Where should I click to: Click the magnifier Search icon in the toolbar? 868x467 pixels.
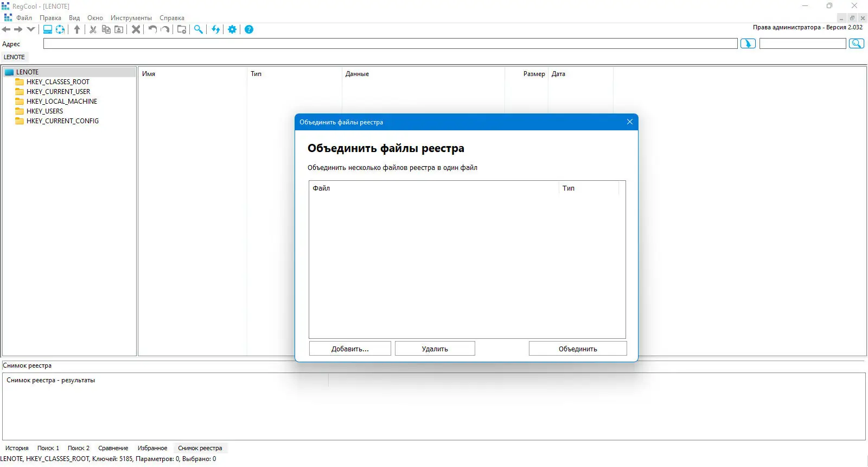tap(199, 29)
